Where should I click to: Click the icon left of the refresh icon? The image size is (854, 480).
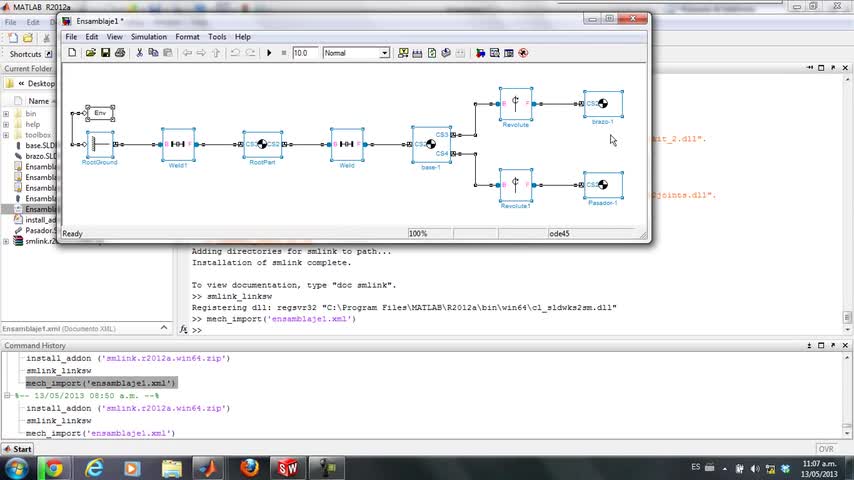[417, 53]
